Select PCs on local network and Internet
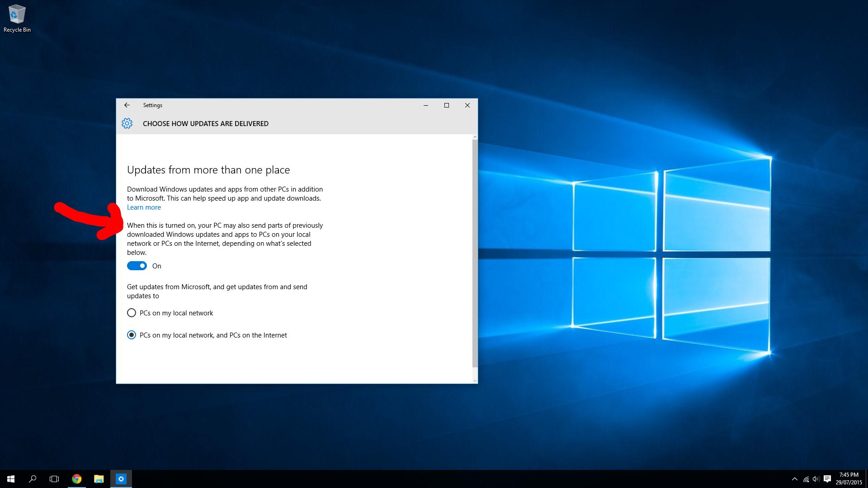Screen dimensions: 868x488 [x=131, y=335]
